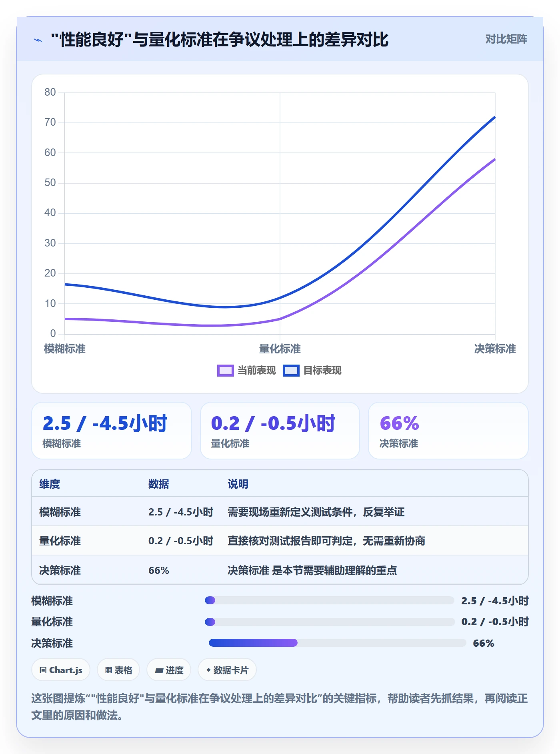Click x-axis label 模糊标准 on chart
The image size is (560, 754).
click(x=65, y=349)
